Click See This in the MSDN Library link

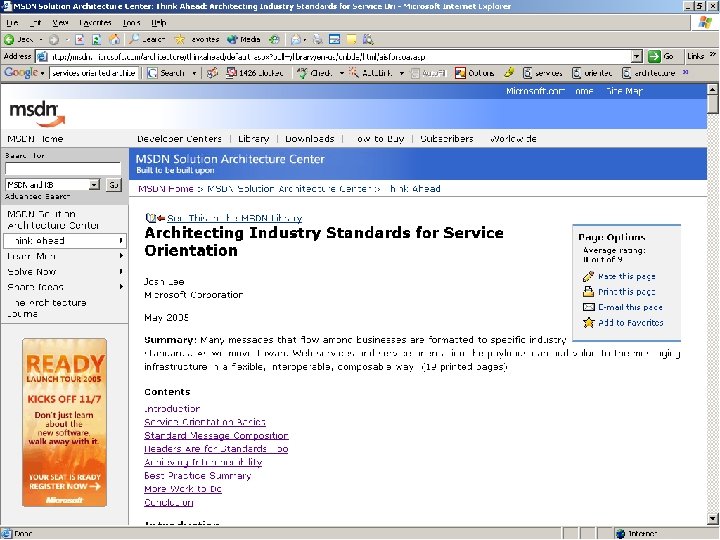[235, 218]
